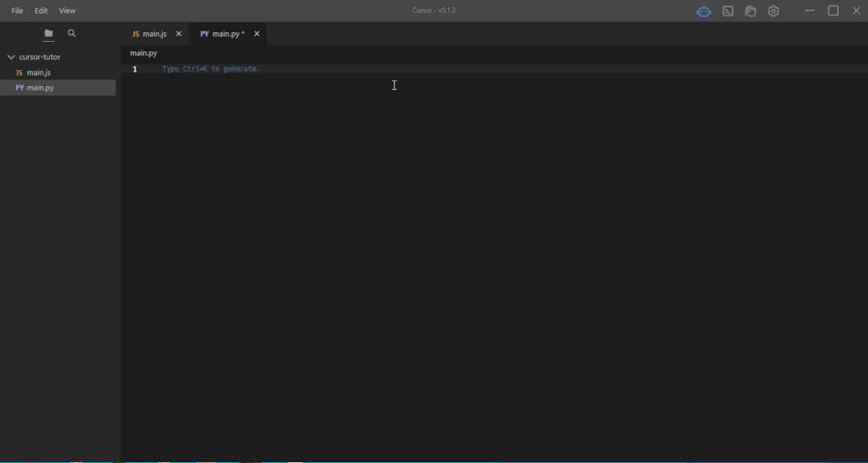Close the main.js tab
The height and width of the screenshot is (463, 868).
point(178,34)
